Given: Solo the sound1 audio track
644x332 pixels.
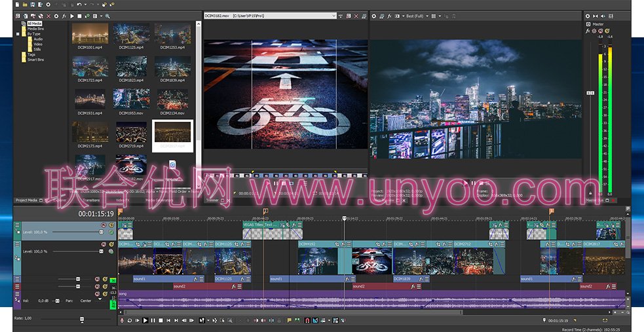Looking at the screenshot, I should click(105, 279).
